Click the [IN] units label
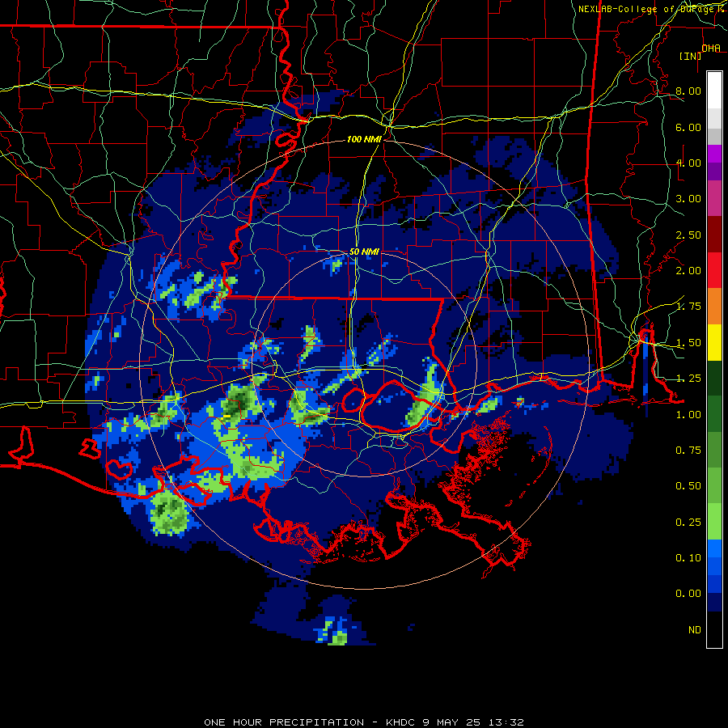728x728 pixels. click(x=691, y=56)
